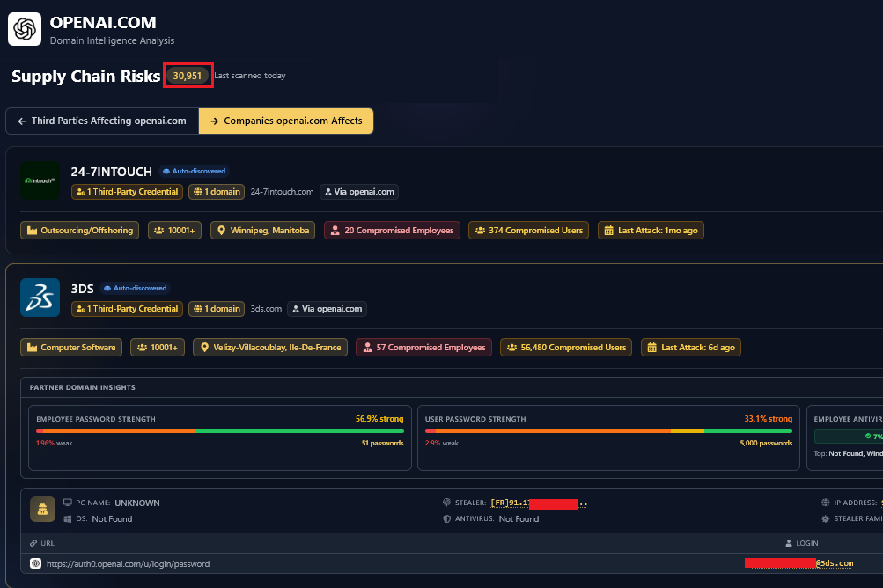Click Via openai.com tag in 24-7INTOUCH card
Viewport: 883px width, 588px height.
[x=359, y=192]
